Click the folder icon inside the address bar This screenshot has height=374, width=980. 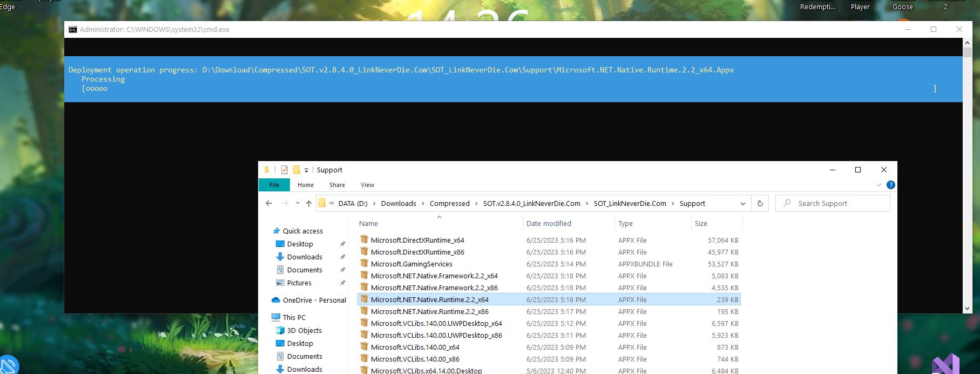[x=322, y=203]
